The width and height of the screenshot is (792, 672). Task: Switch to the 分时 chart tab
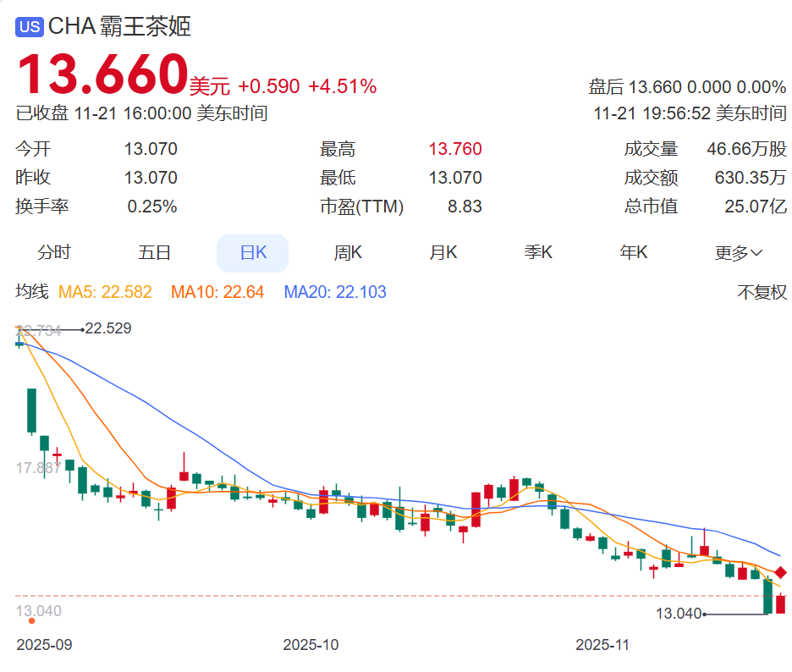54,252
